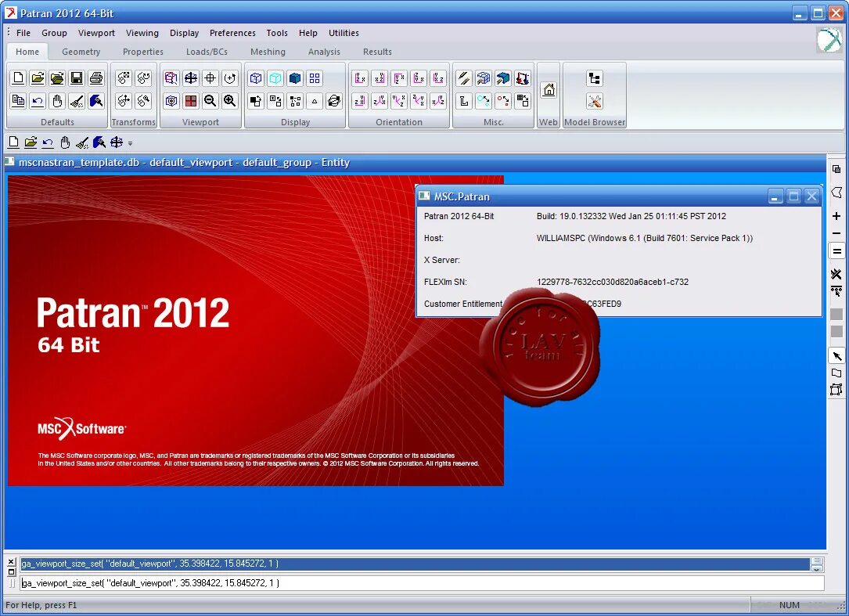The width and height of the screenshot is (849, 616).
Task: Click the polygon pick icon on right toolbar
Action: pos(836,193)
